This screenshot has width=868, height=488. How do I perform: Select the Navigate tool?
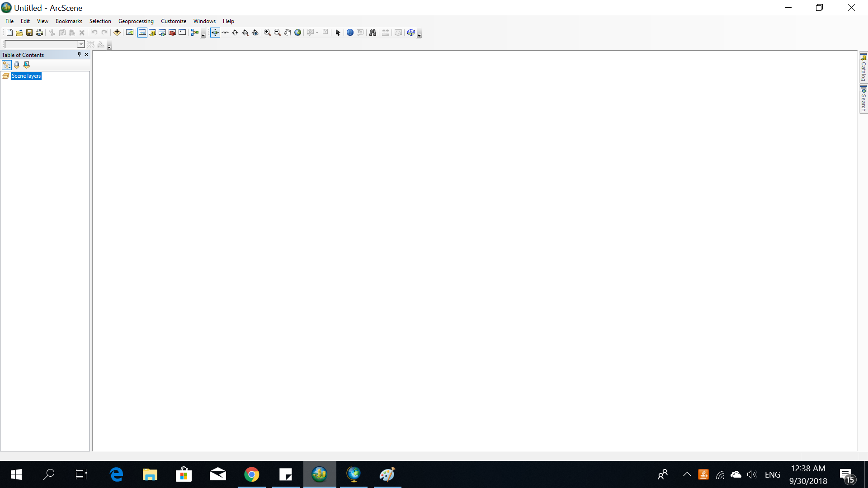(x=215, y=33)
